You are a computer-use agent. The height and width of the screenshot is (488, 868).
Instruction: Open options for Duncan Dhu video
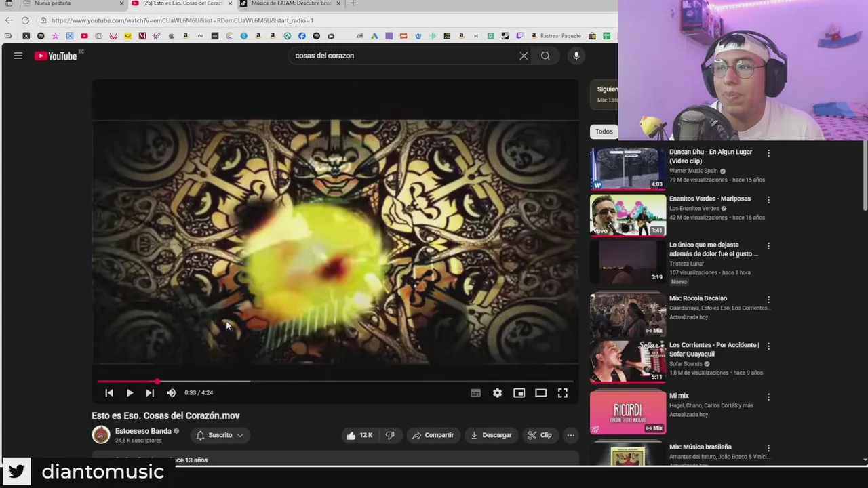click(x=768, y=153)
